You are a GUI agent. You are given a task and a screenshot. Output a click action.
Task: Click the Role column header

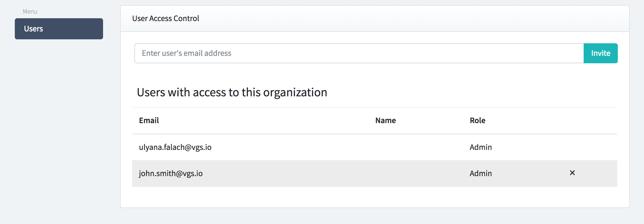[477, 120]
